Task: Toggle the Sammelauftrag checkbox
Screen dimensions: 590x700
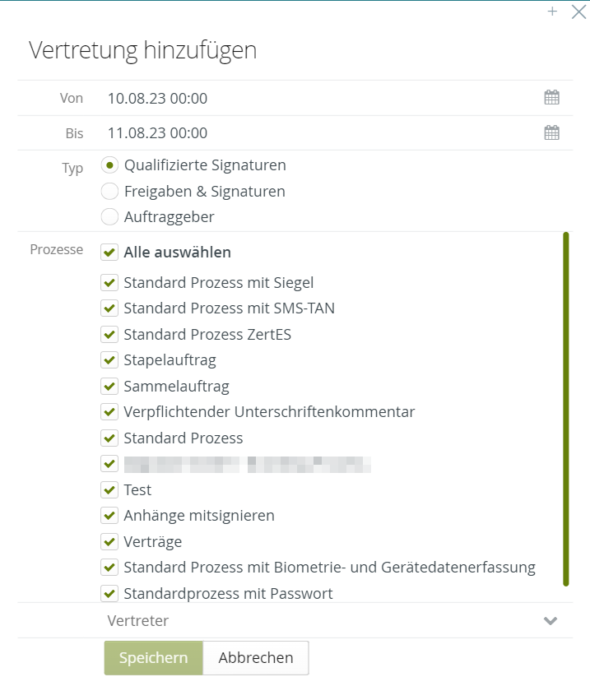Action: pyautogui.click(x=109, y=387)
